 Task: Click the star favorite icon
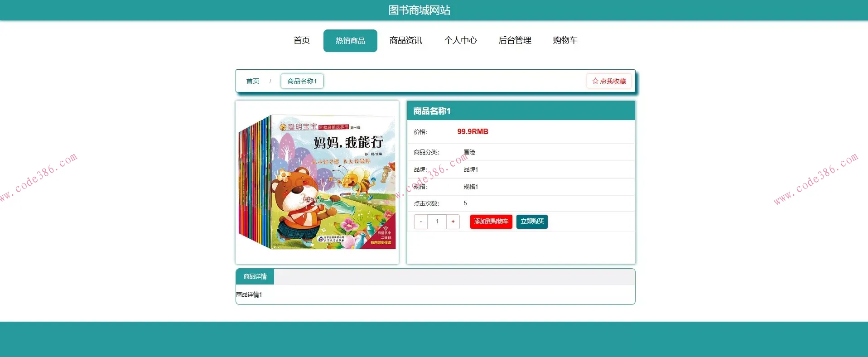(x=595, y=81)
